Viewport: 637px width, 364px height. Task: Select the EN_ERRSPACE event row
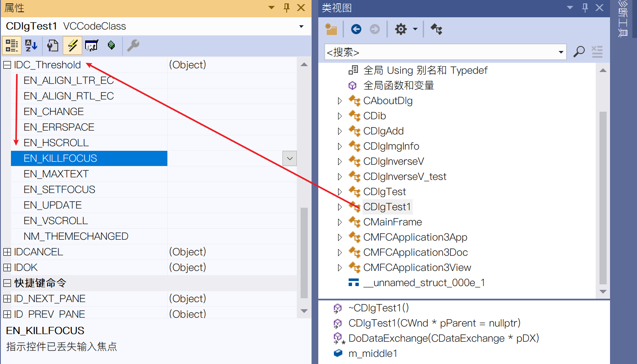[x=154, y=127]
